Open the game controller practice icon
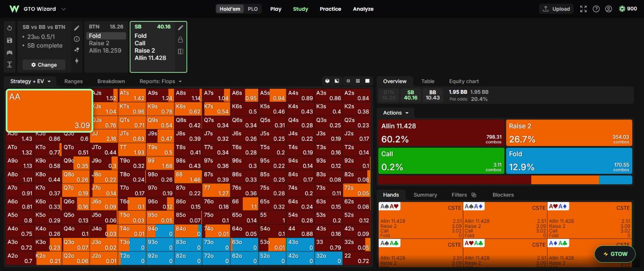This screenshot has height=271, width=644. (x=10, y=52)
